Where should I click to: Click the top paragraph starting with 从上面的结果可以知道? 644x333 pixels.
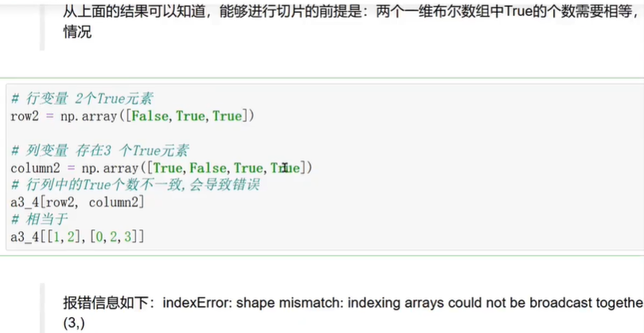click(x=350, y=13)
